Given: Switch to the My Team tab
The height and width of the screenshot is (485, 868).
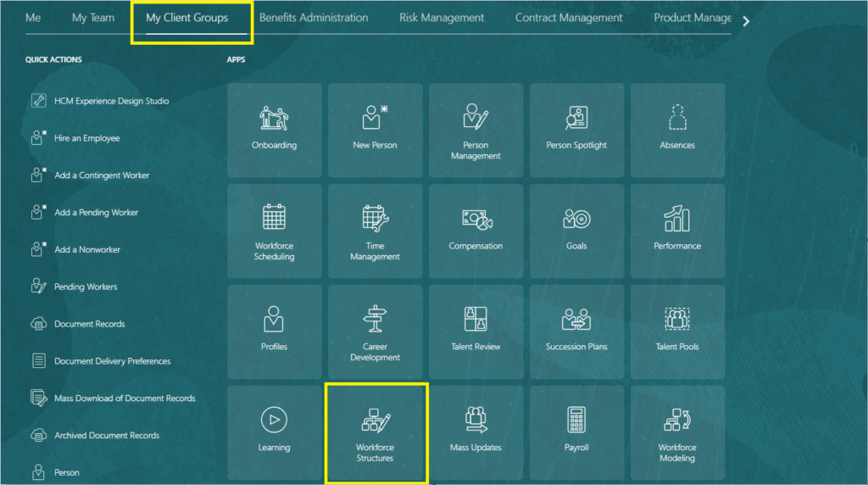Looking at the screenshot, I should [93, 18].
